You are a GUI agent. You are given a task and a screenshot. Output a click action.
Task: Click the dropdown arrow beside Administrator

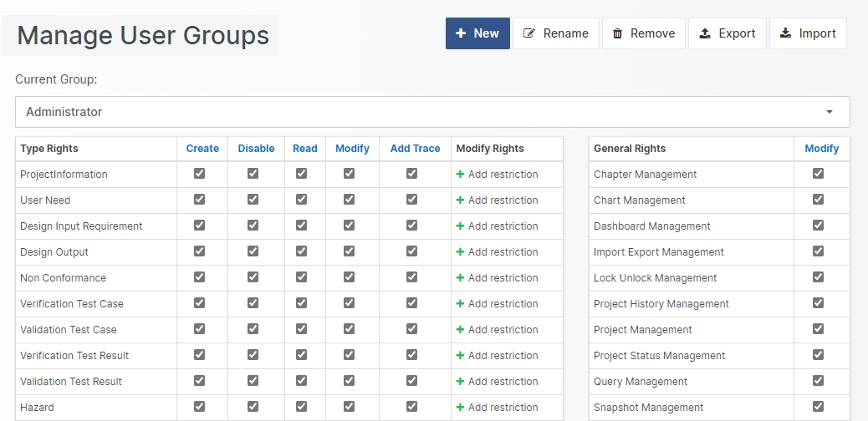(830, 112)
